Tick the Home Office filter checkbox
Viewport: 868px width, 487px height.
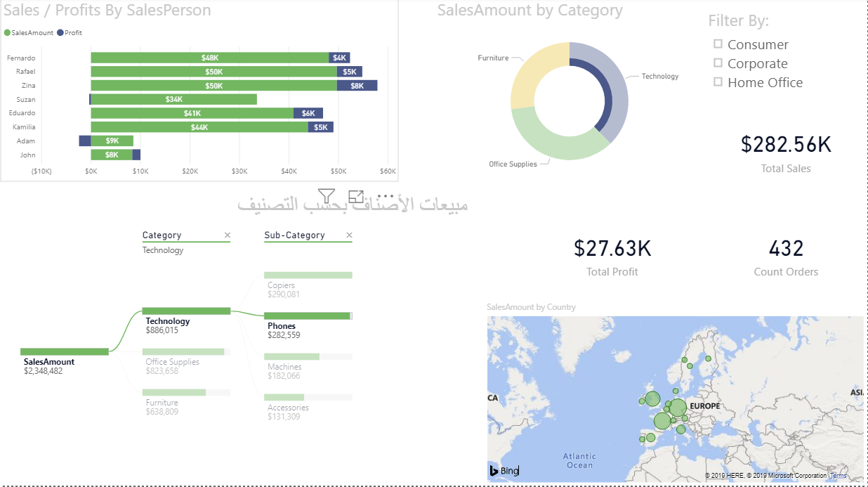[718, 82]
